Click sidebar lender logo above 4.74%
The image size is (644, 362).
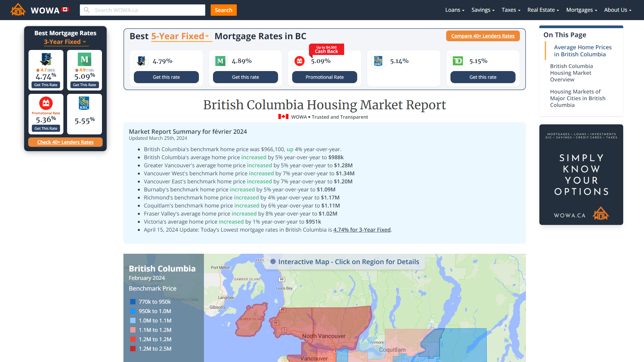click(x=46, y=59)
